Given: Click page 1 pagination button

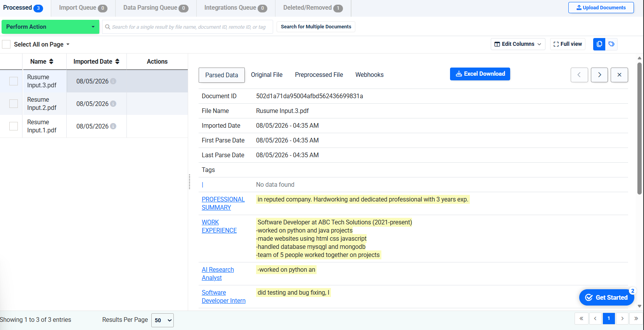Looking at the screenshot, I should [x=609, y=319].
